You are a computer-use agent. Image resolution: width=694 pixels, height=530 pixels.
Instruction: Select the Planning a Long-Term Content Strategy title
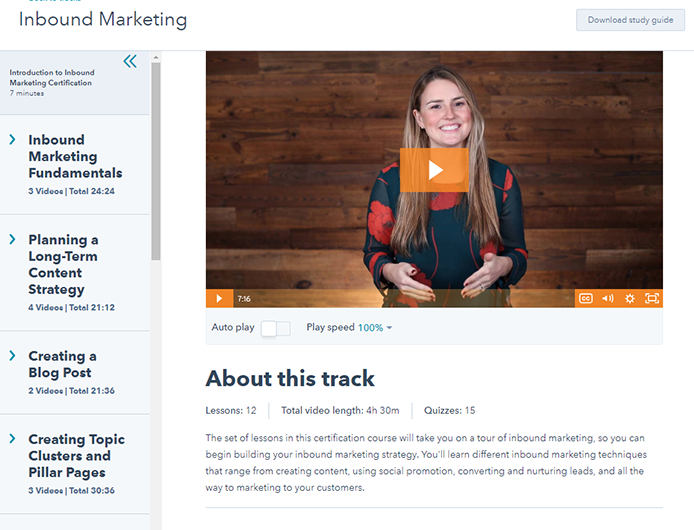[x=63, y=264]
